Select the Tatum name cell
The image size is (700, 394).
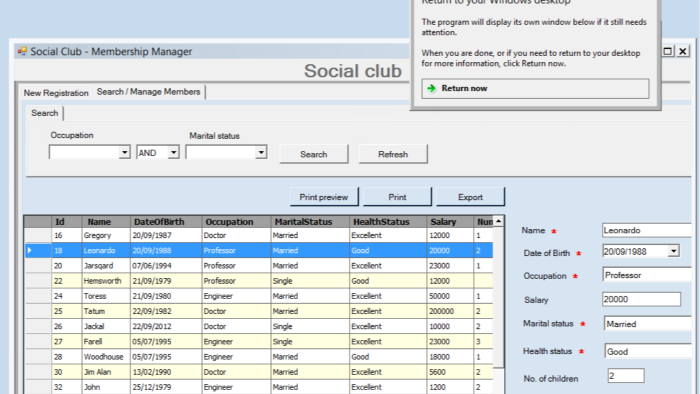(106, 311)
